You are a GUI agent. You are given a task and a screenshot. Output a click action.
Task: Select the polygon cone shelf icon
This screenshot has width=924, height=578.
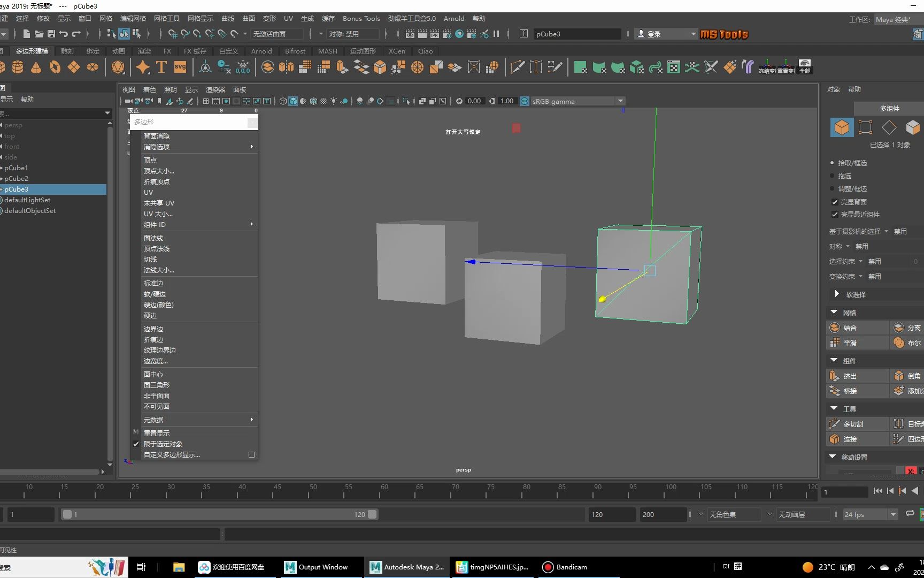pos(36,67)
